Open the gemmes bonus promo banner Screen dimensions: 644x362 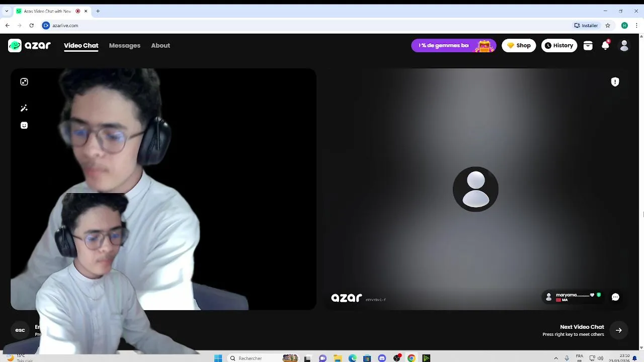454,46
